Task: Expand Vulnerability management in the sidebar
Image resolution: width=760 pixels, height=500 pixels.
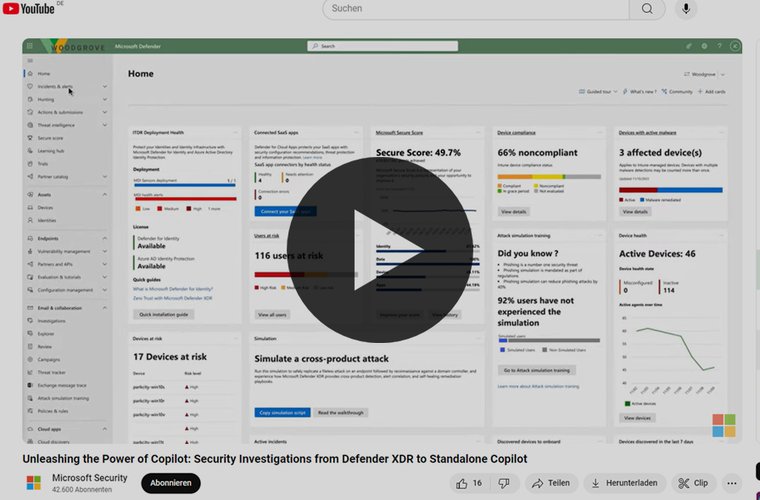Action: click(105, 251)
